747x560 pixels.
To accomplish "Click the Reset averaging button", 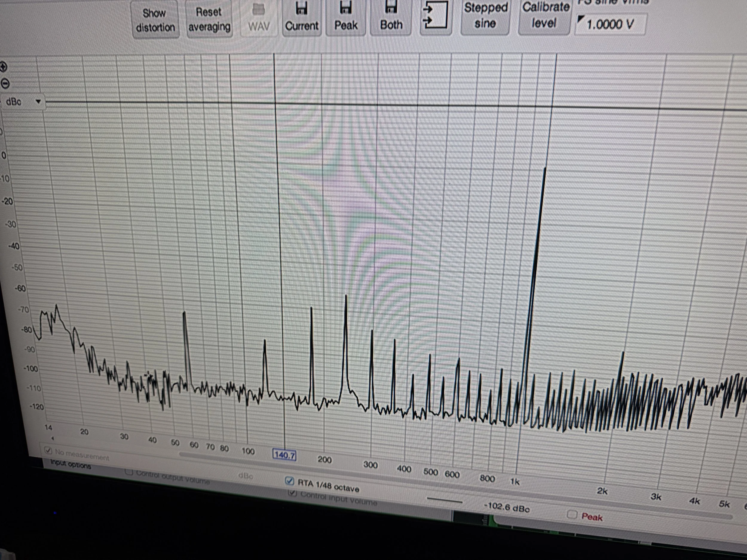I will pyautogui.click(x=209, y=20).
